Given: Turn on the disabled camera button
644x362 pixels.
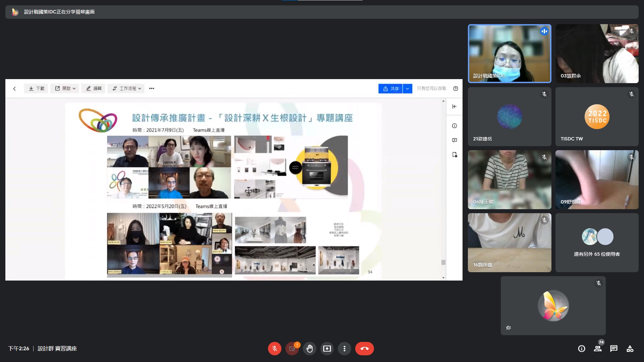Looking at the screenshot, I should click(x=292, y=349).
